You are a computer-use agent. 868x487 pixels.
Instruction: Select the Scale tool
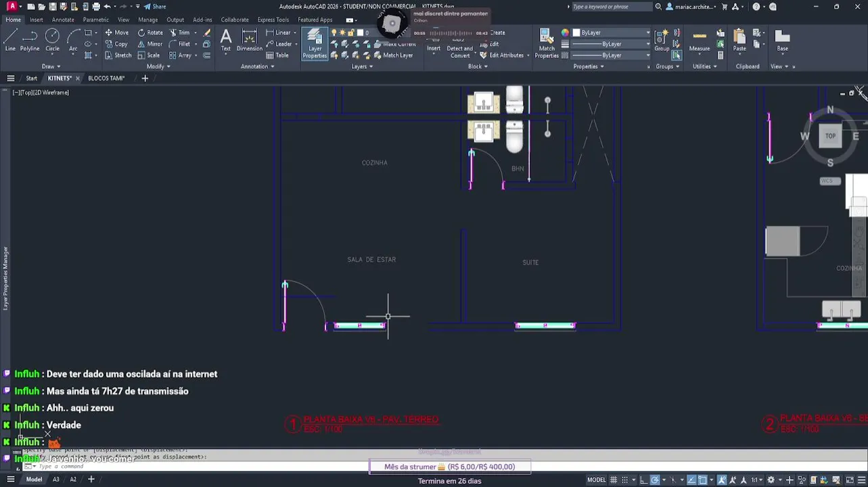click(149, 55)
